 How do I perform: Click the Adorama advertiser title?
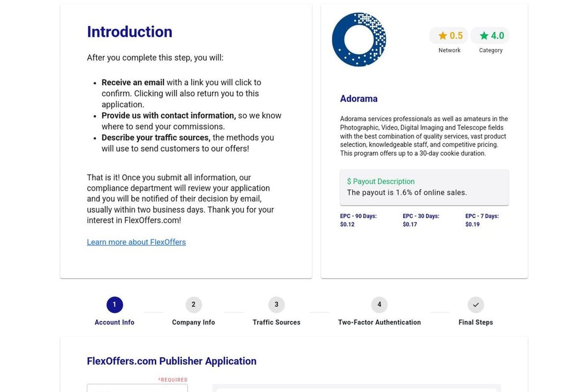[x=358, y=99]
